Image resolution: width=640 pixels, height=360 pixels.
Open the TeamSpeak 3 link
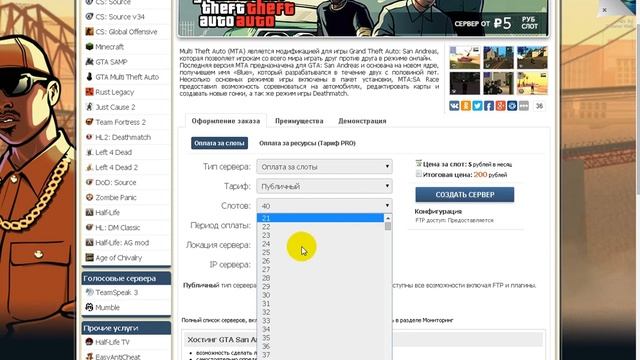[x=116, y=293]
